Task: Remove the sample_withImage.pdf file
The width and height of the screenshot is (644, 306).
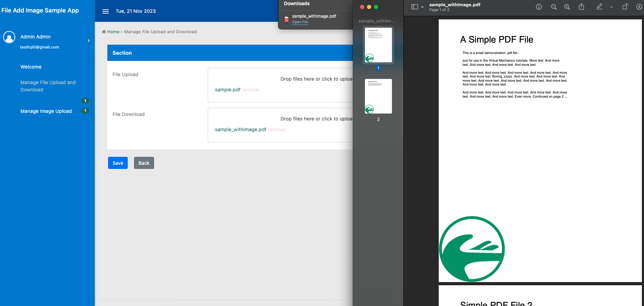Action: [276, 129]
